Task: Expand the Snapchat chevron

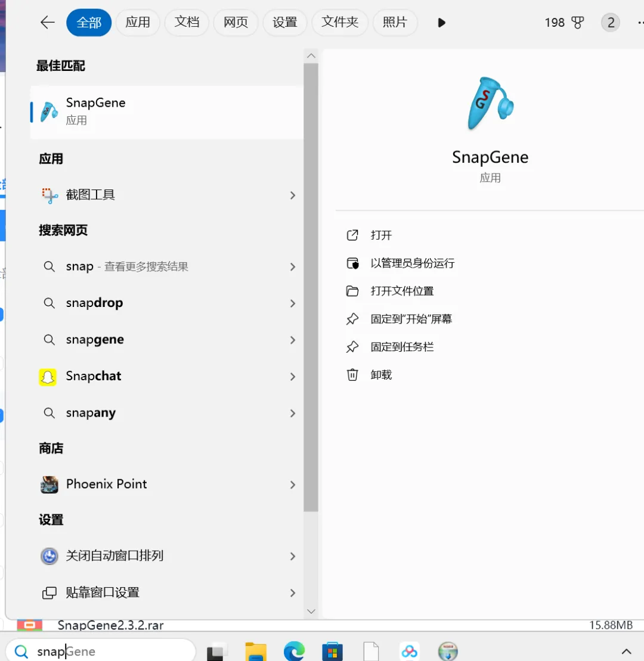Action: point(293,377)
